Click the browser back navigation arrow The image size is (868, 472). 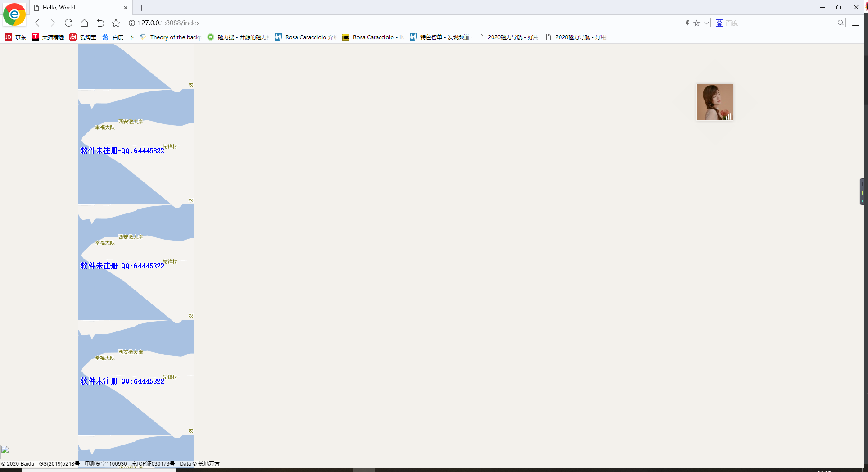tap(37, 23)
